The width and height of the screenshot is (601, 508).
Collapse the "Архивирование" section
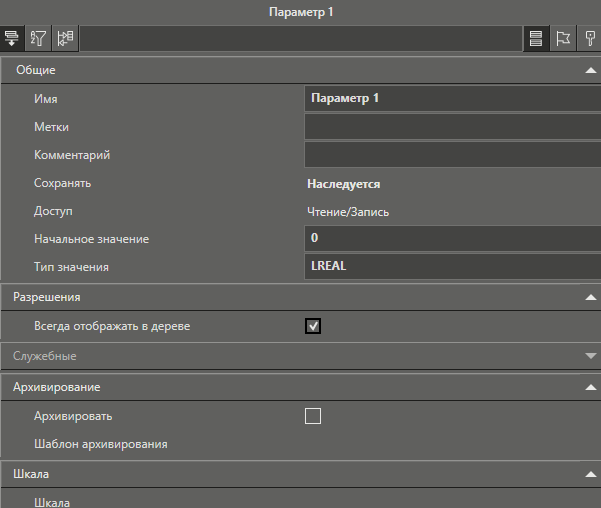(x=590, y=387)
